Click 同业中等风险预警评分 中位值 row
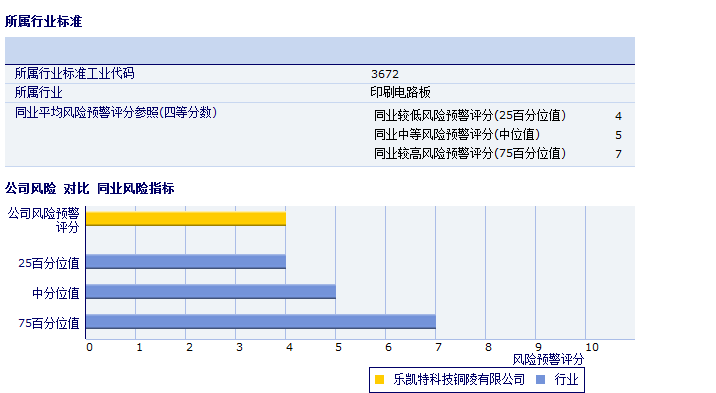The image size is (716, 393). point(498,135)
